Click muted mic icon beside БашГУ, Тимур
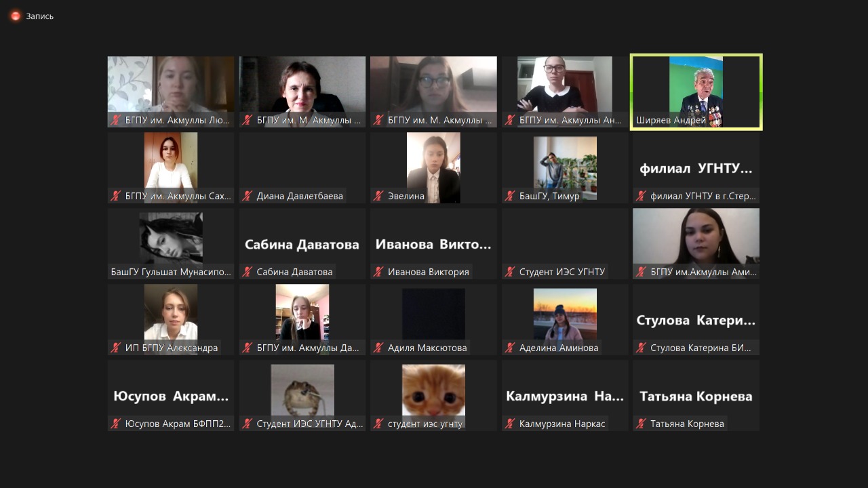 tap(510, 196)
